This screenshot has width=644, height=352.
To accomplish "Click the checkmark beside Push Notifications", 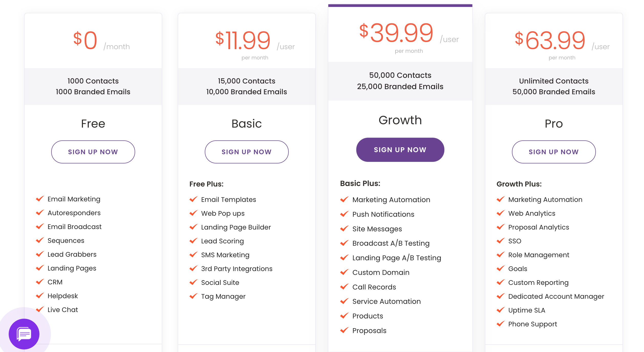I will (x=345, y=214).
